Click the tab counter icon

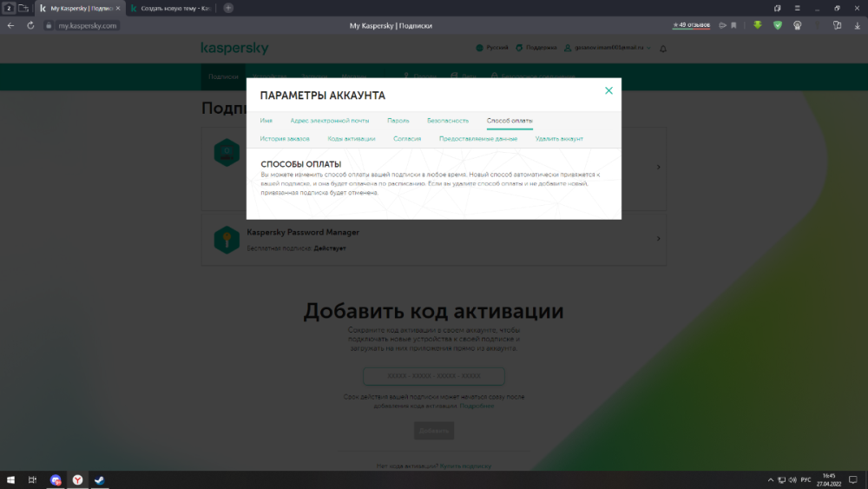tap(9, 8)
